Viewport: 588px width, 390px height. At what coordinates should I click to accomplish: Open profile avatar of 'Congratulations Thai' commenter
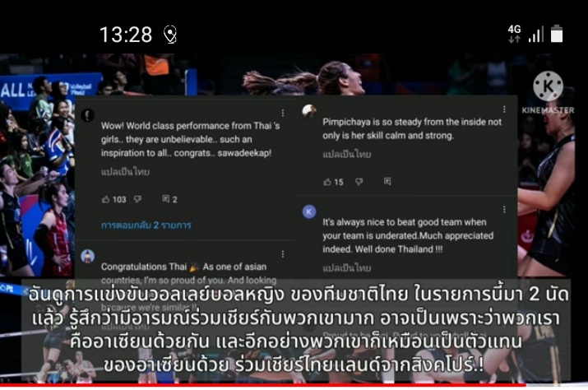click(x=88, y=257)
